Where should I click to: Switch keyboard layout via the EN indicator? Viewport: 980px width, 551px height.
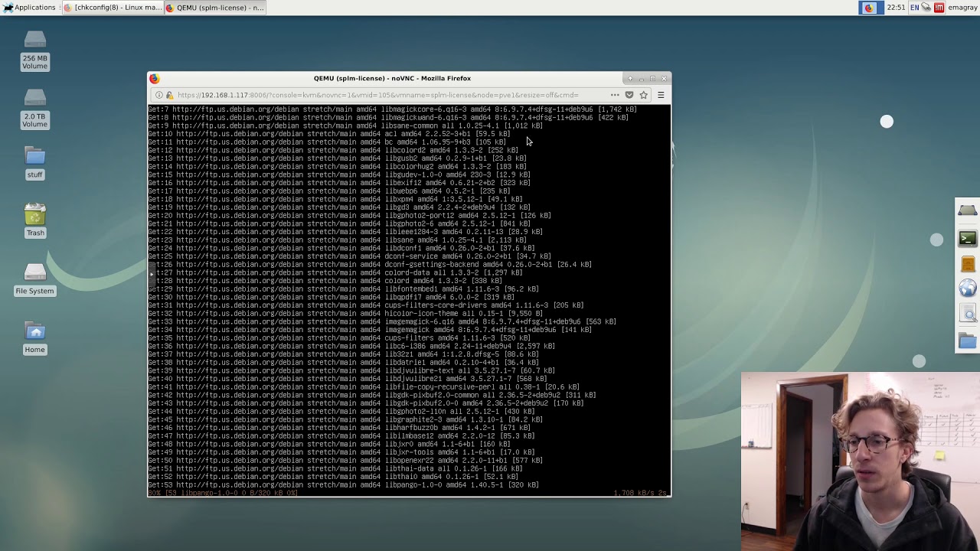914,7
